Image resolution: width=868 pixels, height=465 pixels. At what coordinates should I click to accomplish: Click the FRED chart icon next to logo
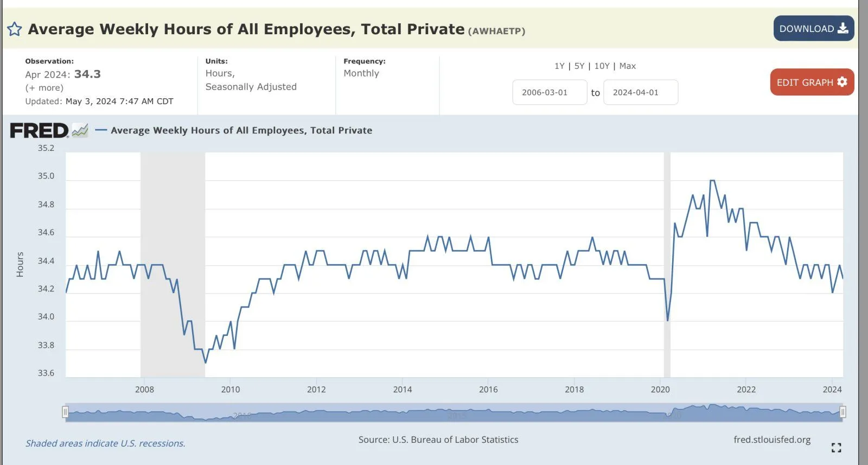(80, 130)
